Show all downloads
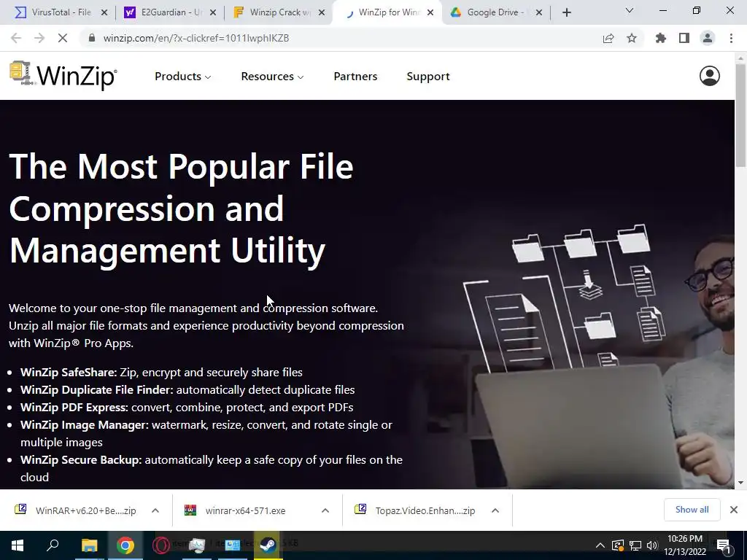 coord(692,510)
